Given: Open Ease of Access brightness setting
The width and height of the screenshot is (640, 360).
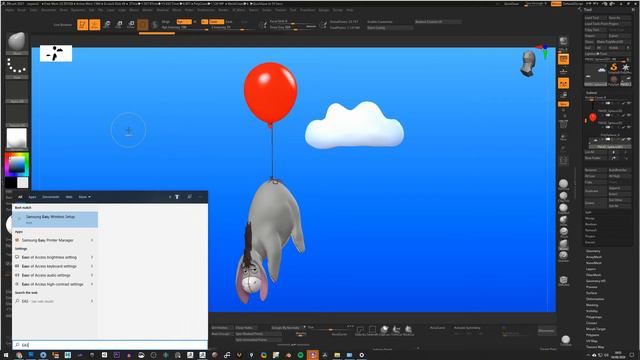Looking at the screenshot, I should (x=55, y=257).
